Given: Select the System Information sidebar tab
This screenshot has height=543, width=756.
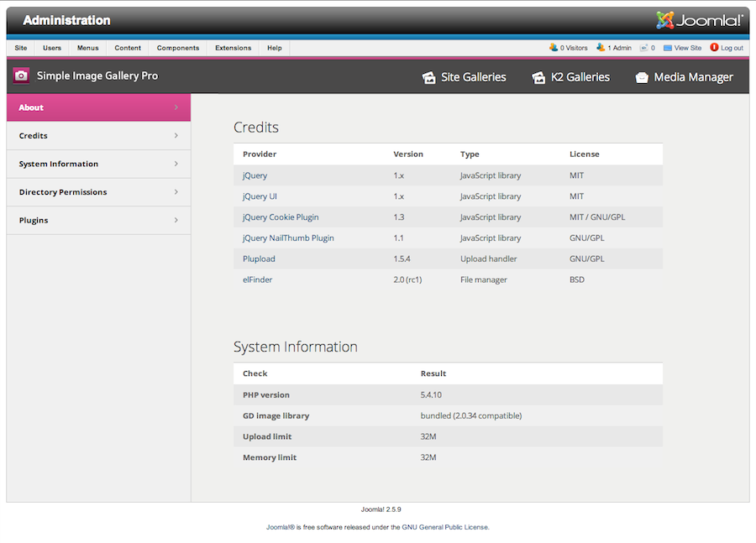Looking at the screenshot, I should [99, 164].
